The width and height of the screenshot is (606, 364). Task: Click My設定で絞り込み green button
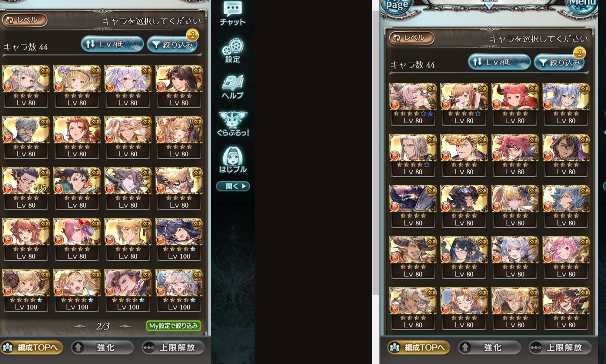click(x=173, y=326)
